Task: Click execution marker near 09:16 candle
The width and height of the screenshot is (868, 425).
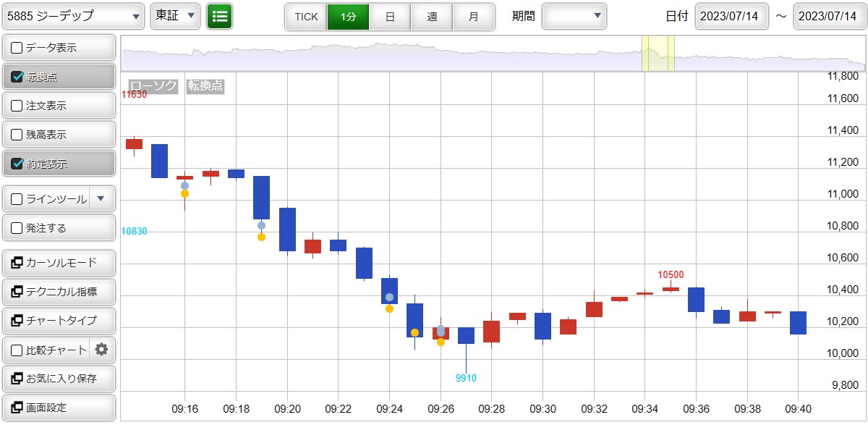Action: tap(184, 190)
